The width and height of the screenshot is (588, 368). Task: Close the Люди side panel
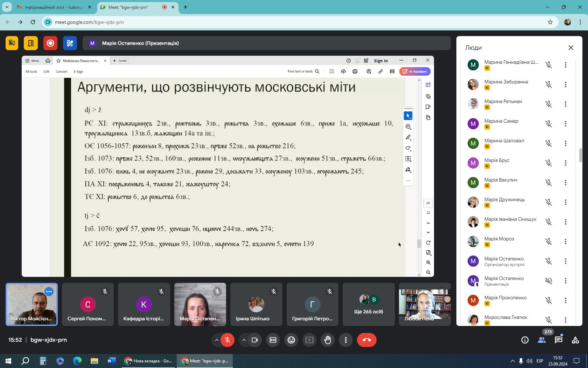[x=571, y=48]
